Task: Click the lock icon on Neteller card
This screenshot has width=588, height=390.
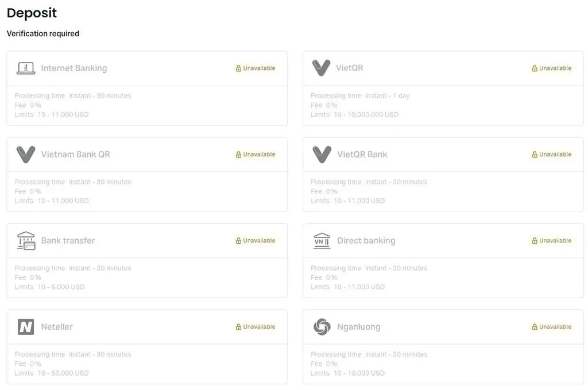Action: (x=238, y=327)
